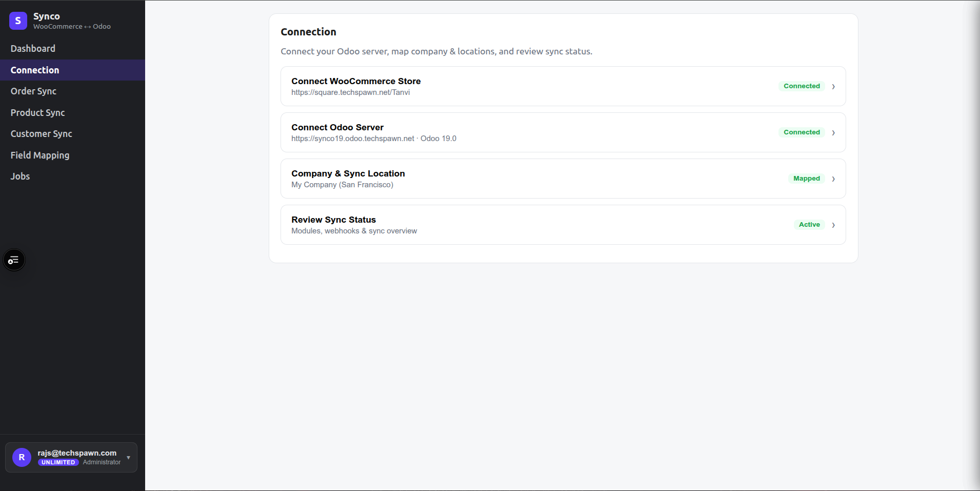This screenshot has width=980, height=491.
Task: Click the Active status badge
Action: 809,225
